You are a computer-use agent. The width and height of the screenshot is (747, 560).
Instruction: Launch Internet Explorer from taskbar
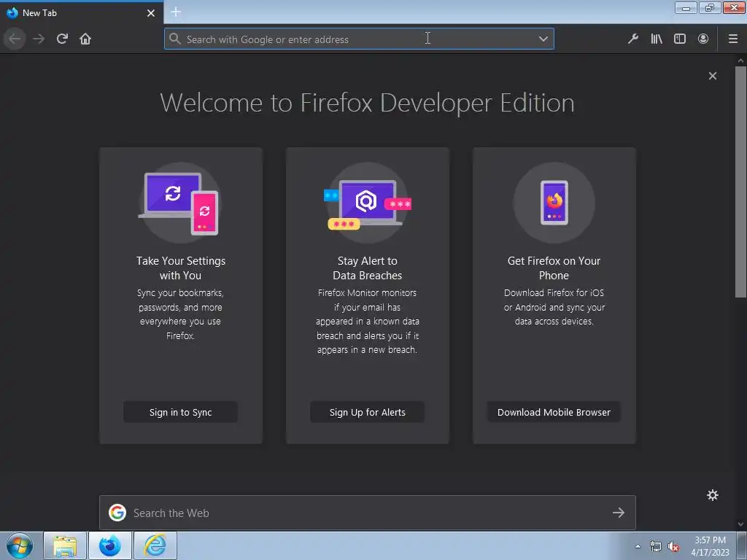(x=155, y=545)
